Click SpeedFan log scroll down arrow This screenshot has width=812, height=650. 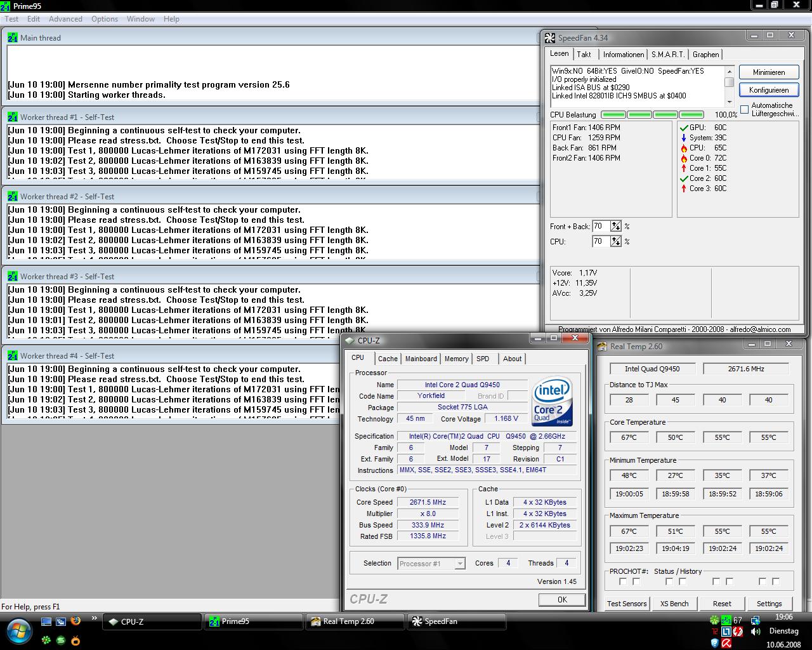pos(730,102)
